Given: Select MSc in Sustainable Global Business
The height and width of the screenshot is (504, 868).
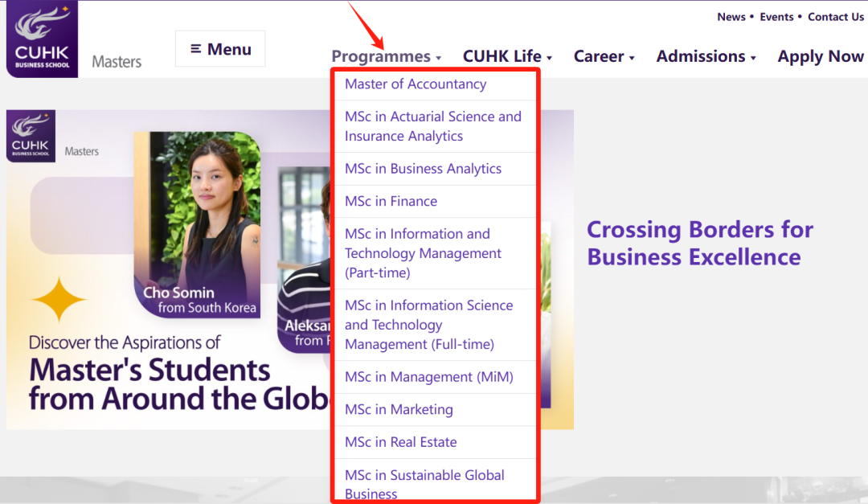Looking at the screenshot, I should 436,481.
